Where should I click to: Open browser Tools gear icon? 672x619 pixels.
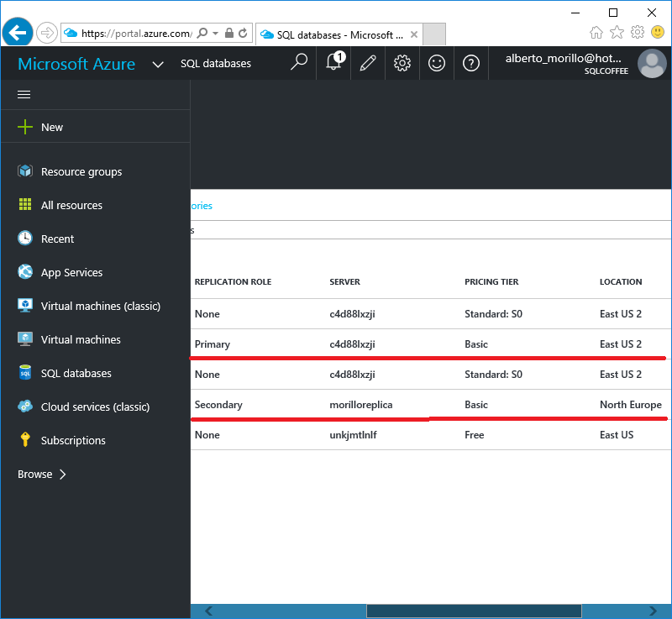coord(638,32)
